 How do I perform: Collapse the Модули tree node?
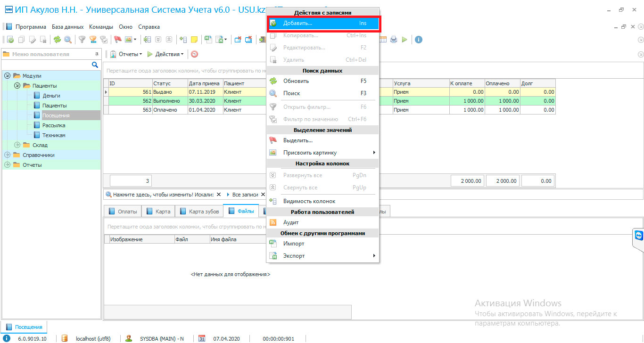pyautogui.click(x=7, y=76)
